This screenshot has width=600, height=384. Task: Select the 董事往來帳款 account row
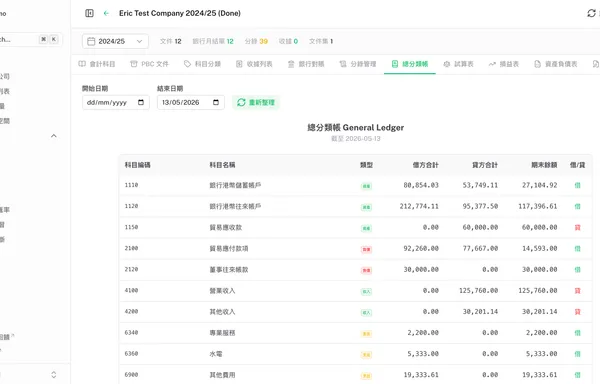point(355,270)
